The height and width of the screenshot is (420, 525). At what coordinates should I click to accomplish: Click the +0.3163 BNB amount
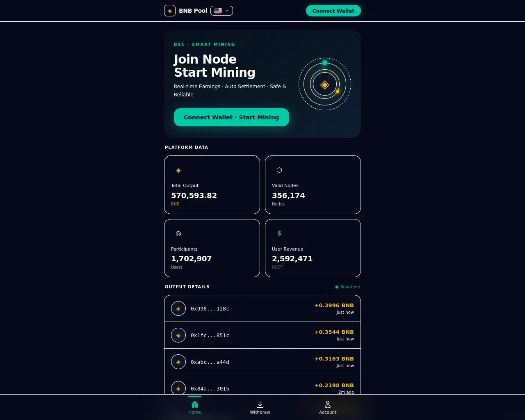tap(334, 359)
